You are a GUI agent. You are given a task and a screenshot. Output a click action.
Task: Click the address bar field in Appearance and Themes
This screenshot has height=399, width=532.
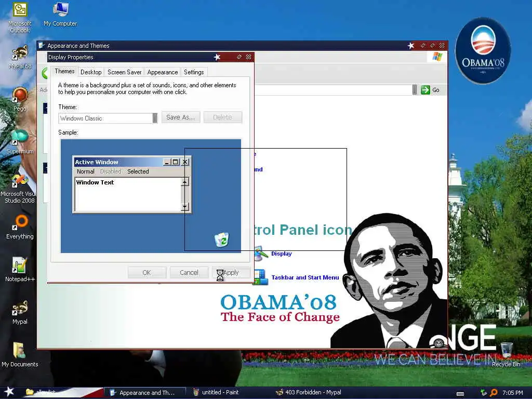pos(332,90)
